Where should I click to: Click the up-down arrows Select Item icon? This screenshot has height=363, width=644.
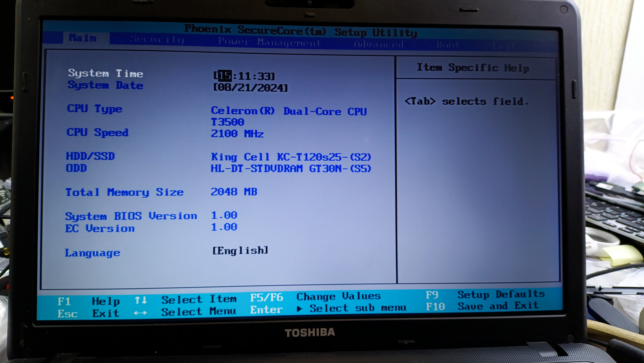(141, 300)
